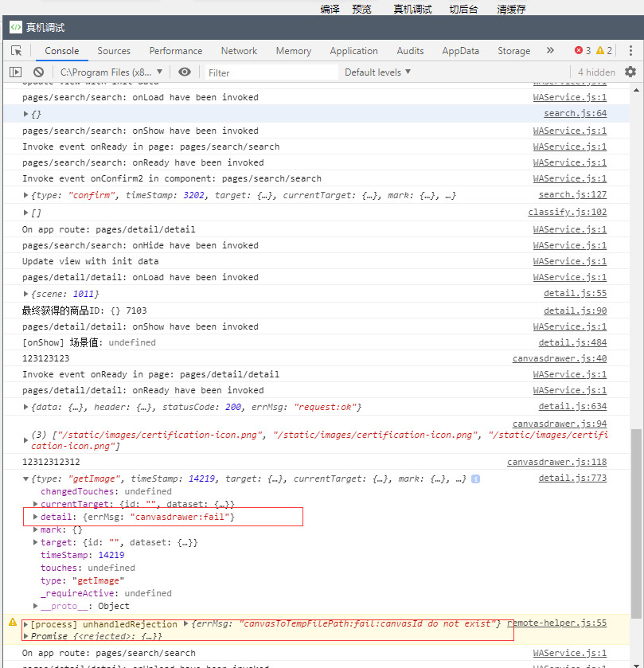This screenshot has height=668, width=644.
Task: Open the Memory tab
Action: (294, 51)
